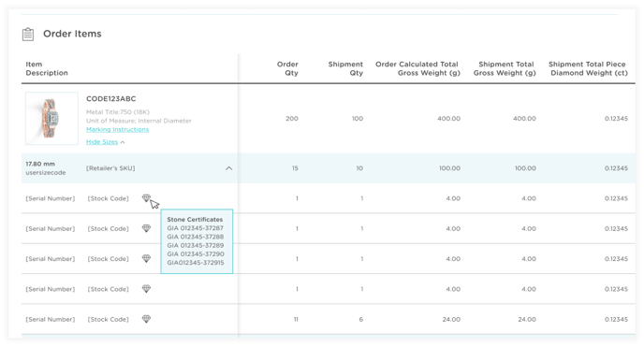Select certificate GIA 012345-37289
This screenshot has height=347, width=644.
click(x=196, y=245)
